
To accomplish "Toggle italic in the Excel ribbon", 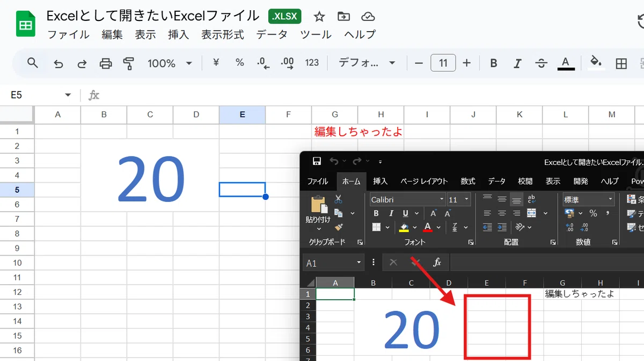I will [x=390, y=213].
